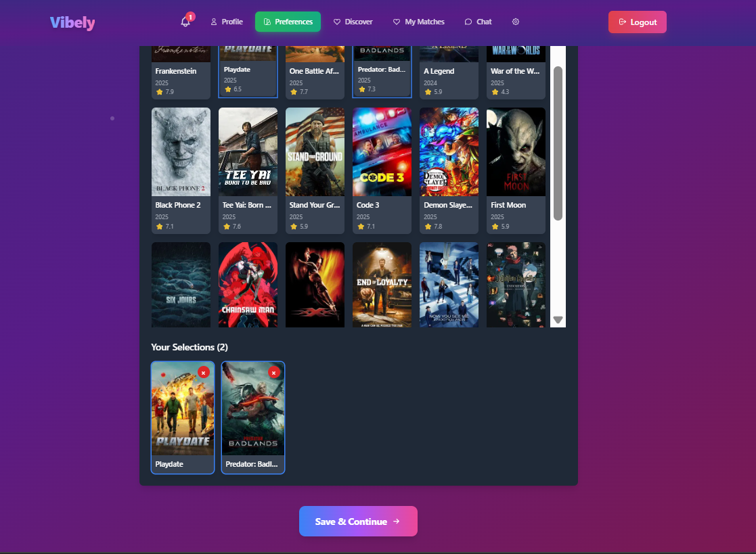Click the Your Selections (2) heading
Image resolution: width=756 pixels, height=554 pixels.
click(190, 347)
